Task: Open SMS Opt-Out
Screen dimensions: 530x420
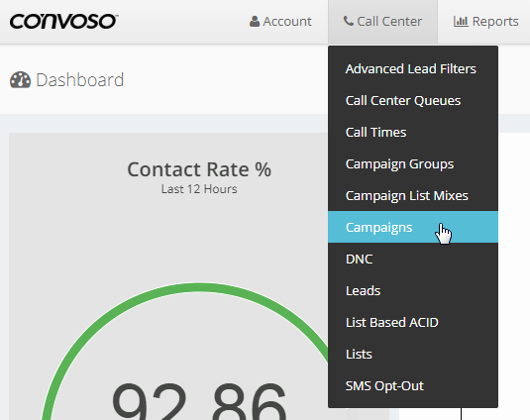Action: tap(413, 386)
